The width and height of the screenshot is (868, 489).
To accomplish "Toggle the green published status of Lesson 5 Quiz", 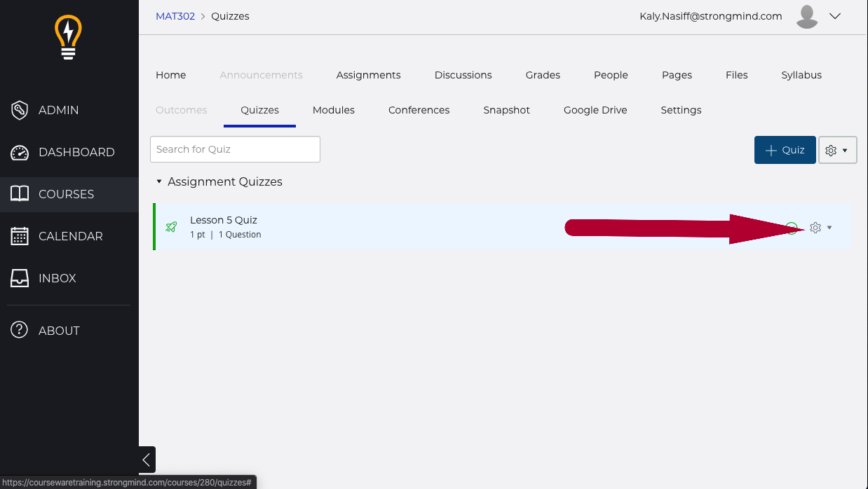I will coord(792,228).
